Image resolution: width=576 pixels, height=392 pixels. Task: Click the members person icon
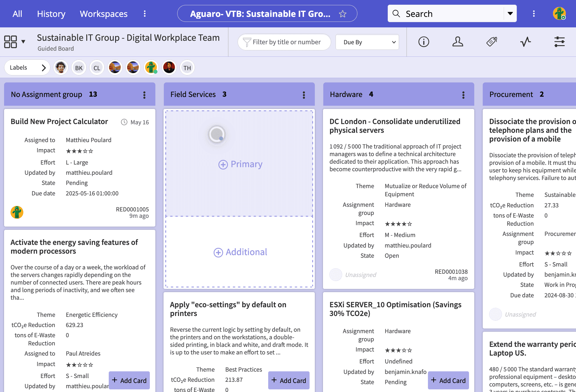click(457, 42)
